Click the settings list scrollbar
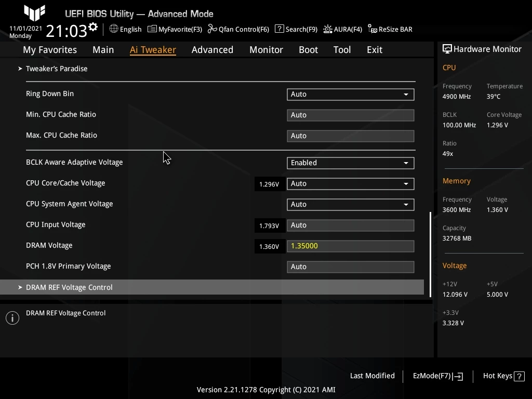The image size is (532, 399). click(430, 255)
